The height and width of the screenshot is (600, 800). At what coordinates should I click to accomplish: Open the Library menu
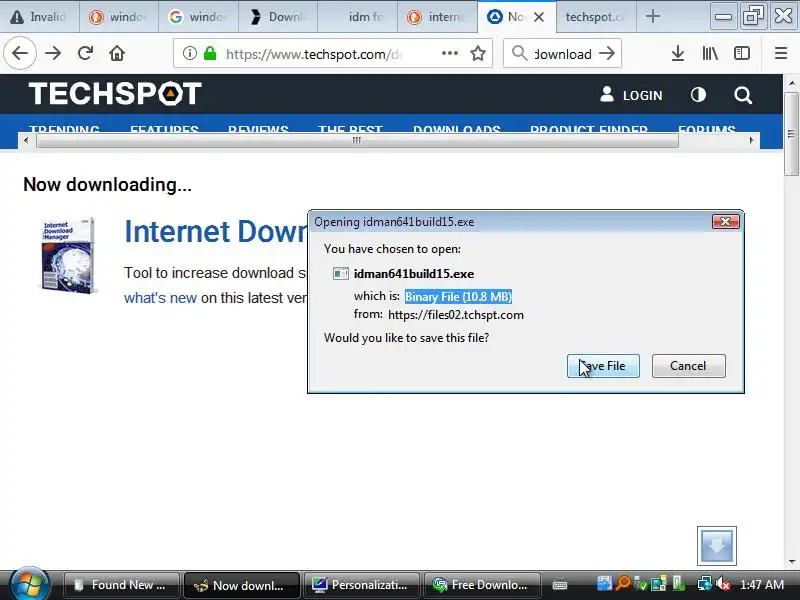point(710,53)
